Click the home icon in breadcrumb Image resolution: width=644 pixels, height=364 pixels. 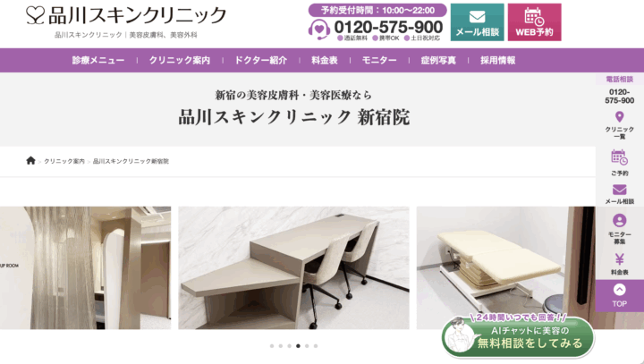tap(30, 161)
